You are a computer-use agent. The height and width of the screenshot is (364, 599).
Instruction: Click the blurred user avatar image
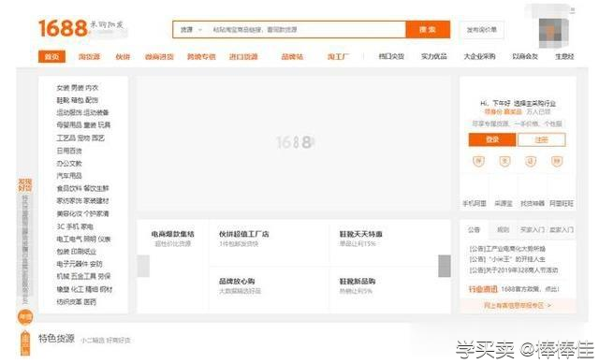tap(553, 33)
